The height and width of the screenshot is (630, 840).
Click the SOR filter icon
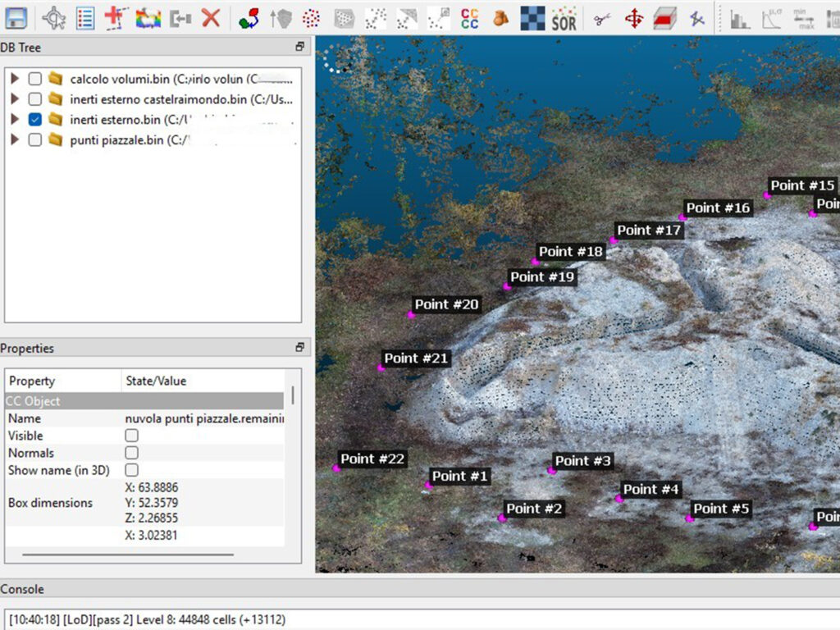(x=564, y=19)
